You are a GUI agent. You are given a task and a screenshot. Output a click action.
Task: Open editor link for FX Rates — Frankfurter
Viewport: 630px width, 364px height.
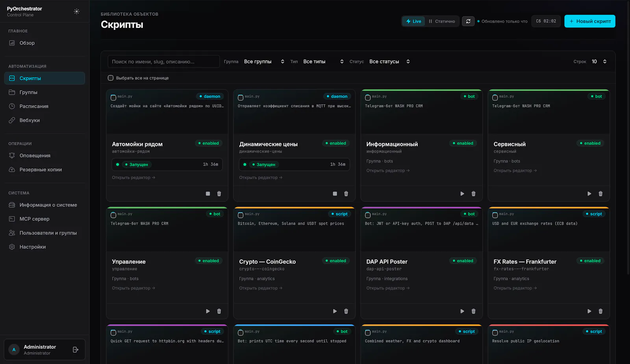515,288
